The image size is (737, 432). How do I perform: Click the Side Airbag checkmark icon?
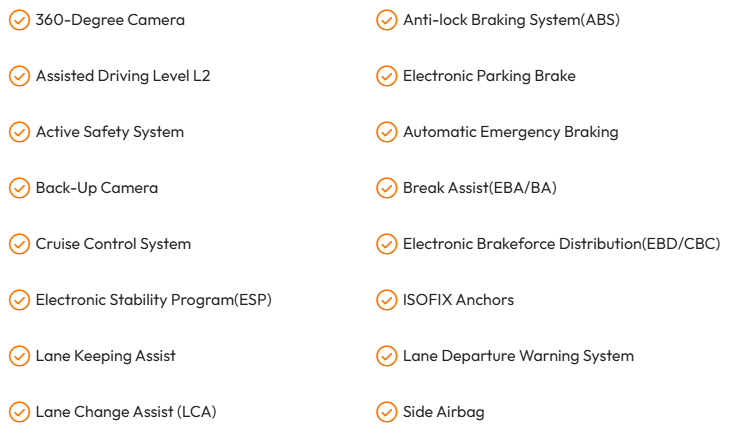[x=387, y=412]
